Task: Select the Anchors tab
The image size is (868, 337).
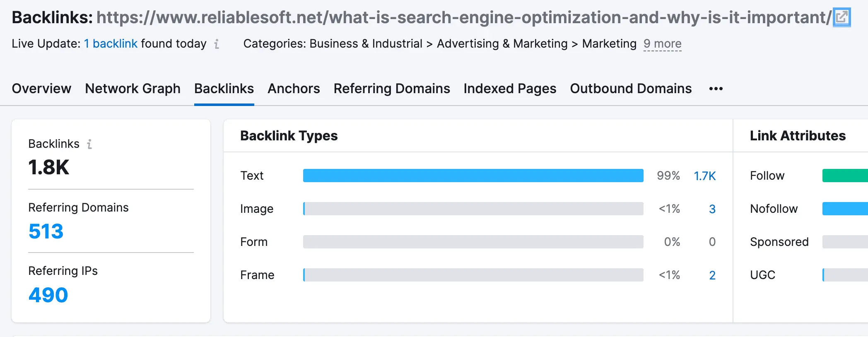Action: 294,89
